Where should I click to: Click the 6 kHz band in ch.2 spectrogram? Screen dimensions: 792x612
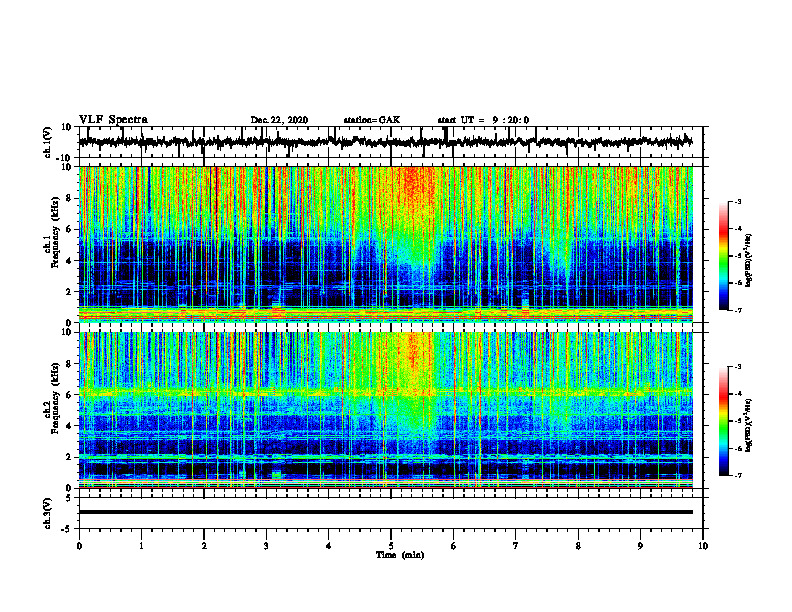point(385,392)
